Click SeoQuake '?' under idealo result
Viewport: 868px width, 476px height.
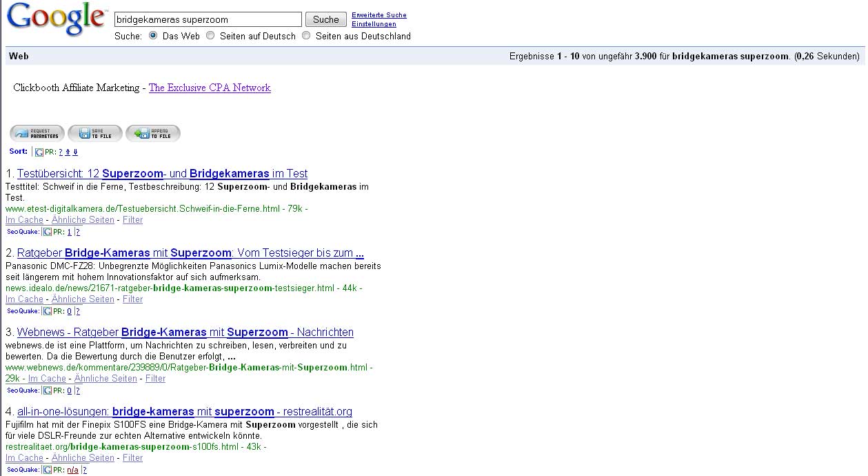point(78,312)
